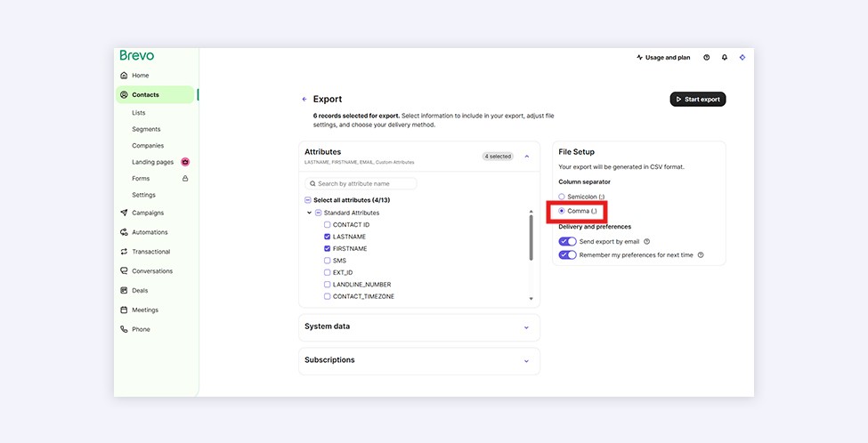Click the help question-mark icon in header

pos(706,58)
